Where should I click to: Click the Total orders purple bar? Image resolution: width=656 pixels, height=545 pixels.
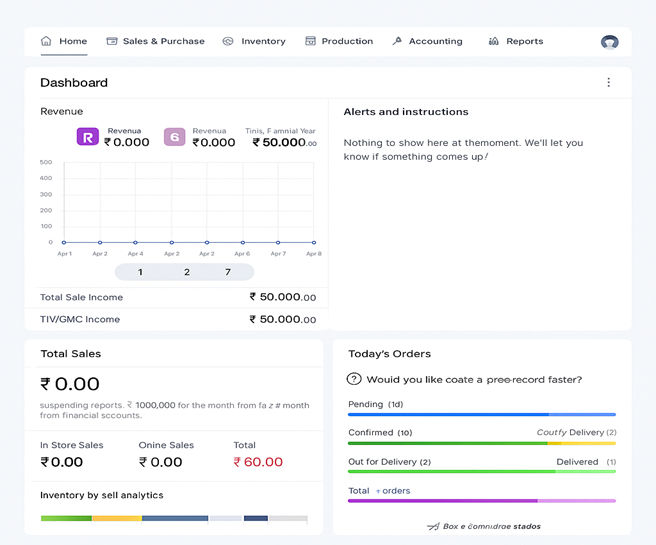point(481,500)
